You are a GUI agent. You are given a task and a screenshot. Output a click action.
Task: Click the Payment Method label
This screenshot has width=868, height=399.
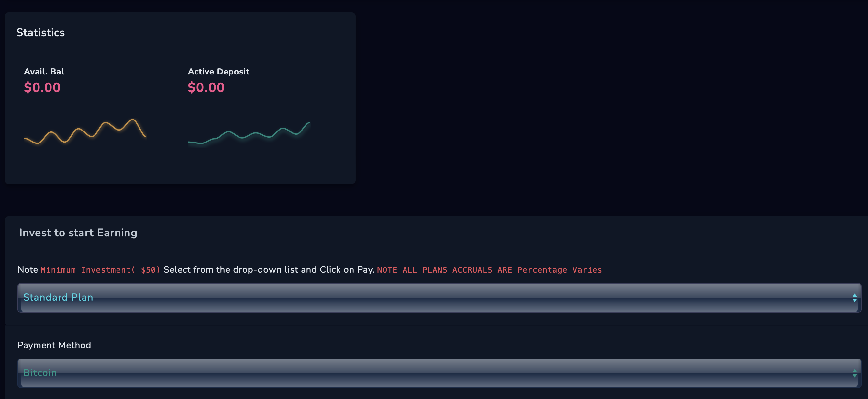pos(54,345)
